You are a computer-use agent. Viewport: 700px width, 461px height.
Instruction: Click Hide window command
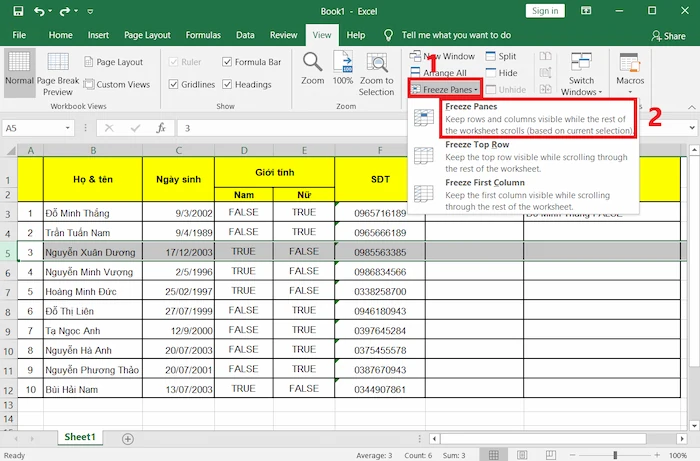502,73
